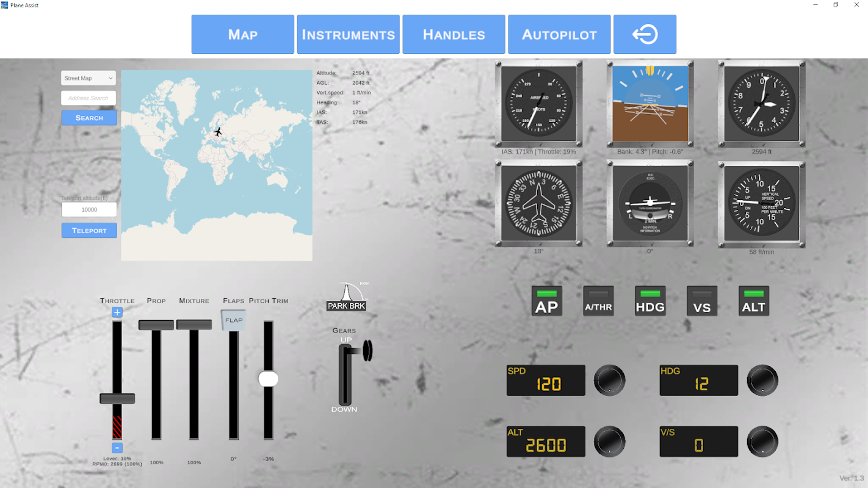
Task: Click the '58 ft/min' vertical speed caption
Action: pos(761,252)
